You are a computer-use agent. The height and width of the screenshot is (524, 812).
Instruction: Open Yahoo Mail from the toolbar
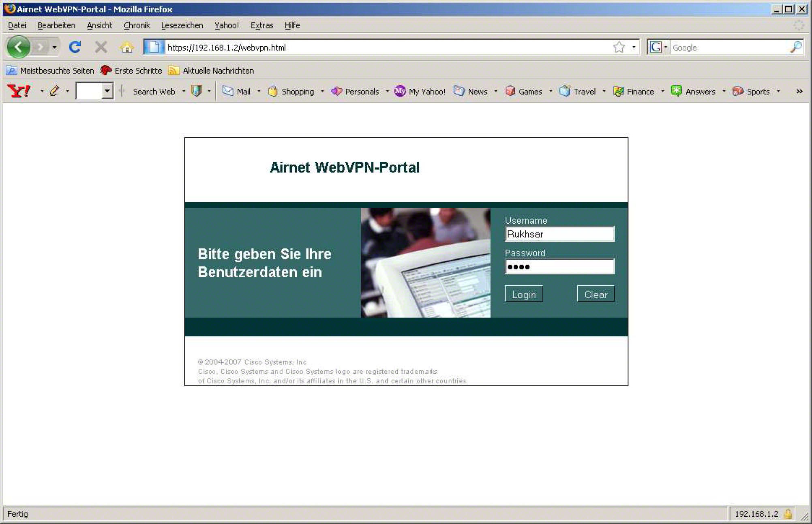229,91
